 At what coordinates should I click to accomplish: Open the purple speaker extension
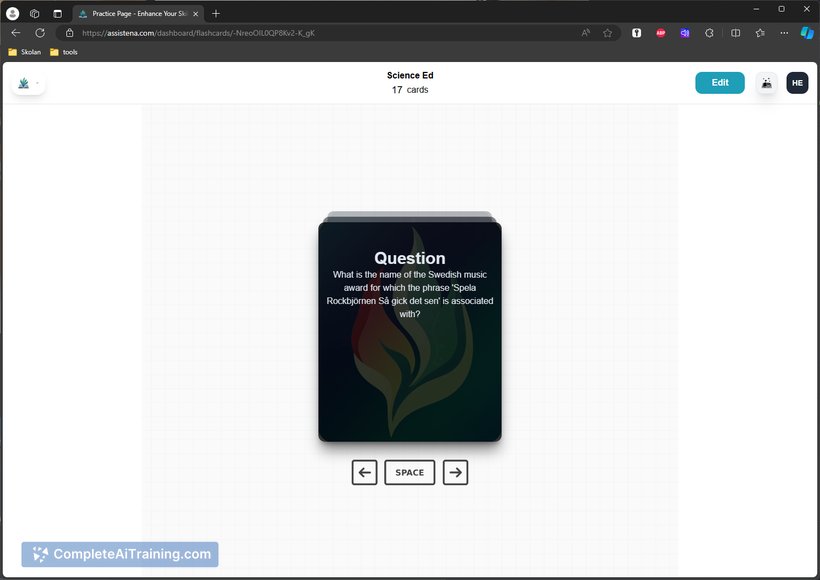pos(685,33)
